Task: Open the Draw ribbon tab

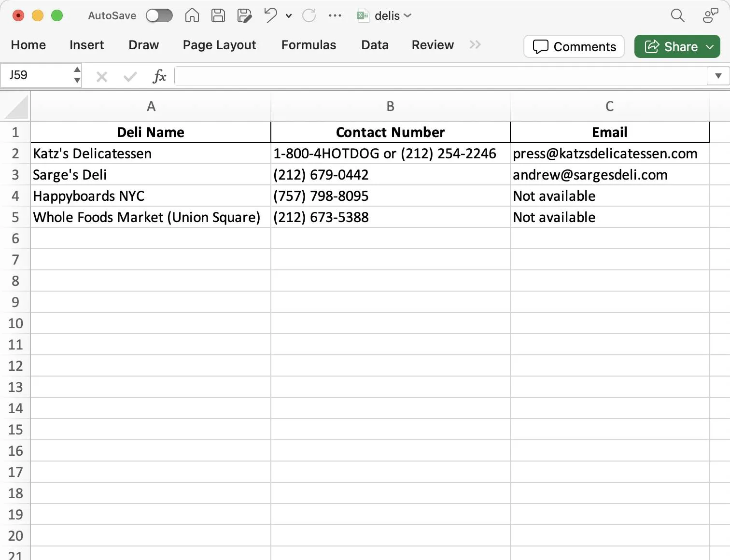Action: point(143,45)
